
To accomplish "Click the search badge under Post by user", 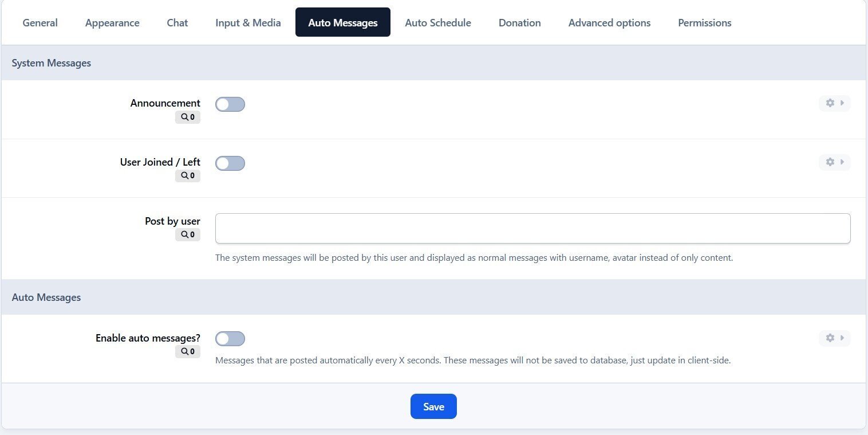I will (x=188, y=234).
